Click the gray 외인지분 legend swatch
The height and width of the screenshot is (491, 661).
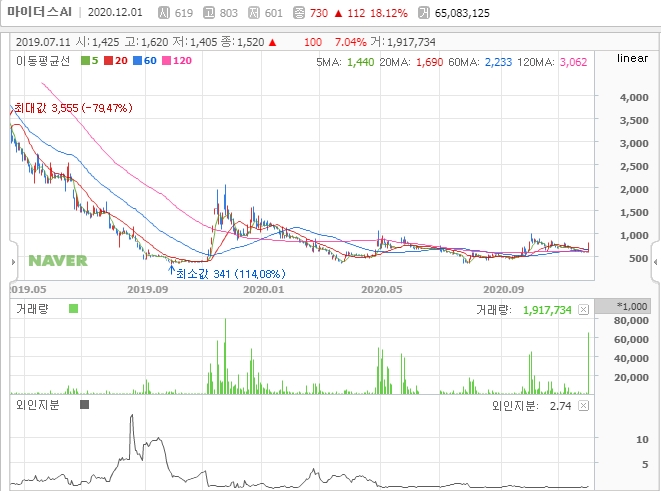coord(84,405)
